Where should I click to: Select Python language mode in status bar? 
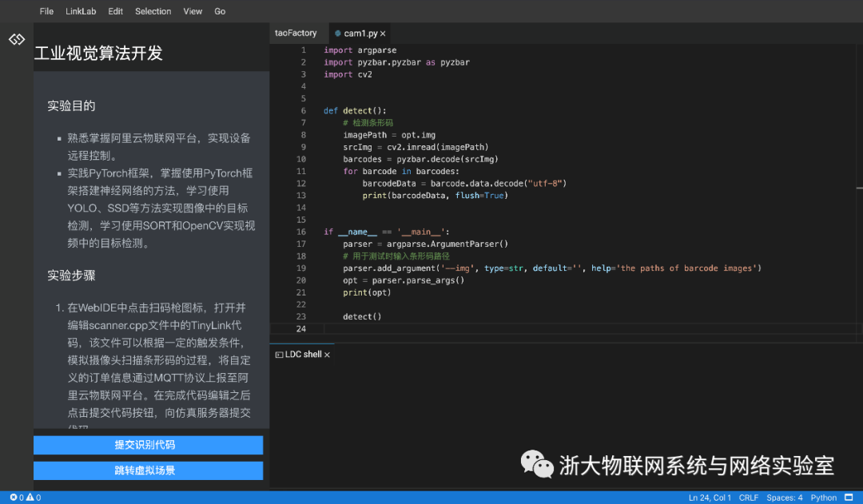click(823, 498)
